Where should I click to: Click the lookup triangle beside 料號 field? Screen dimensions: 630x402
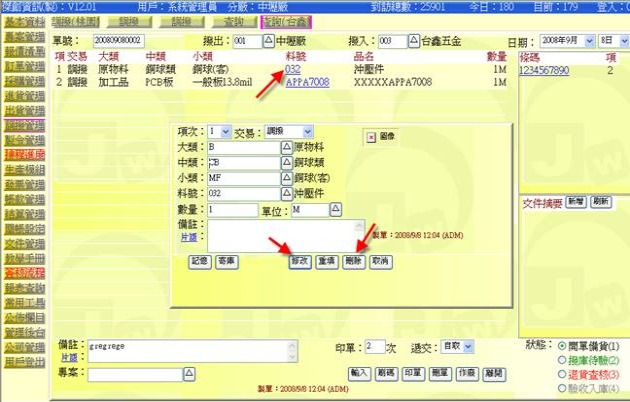tap(286, 193)
